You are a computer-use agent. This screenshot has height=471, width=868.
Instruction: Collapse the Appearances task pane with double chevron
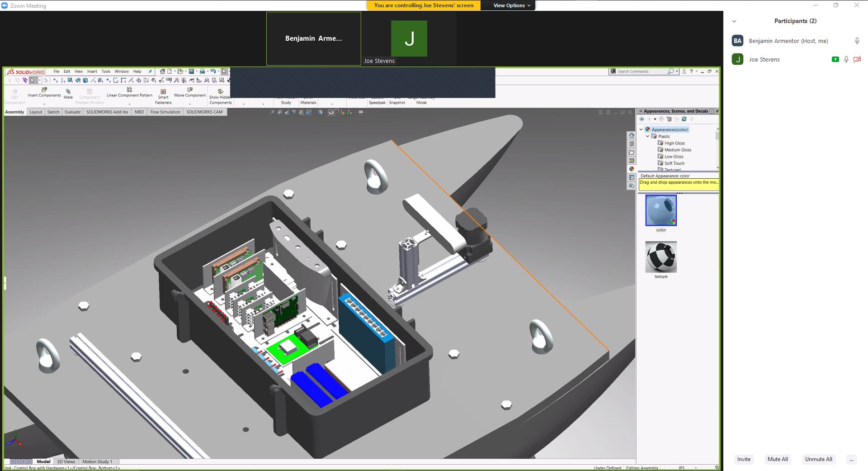(641, 111)
